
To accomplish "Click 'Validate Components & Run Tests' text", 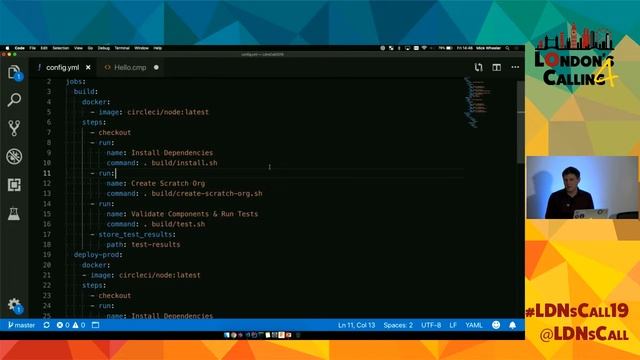I will (195, 214).
